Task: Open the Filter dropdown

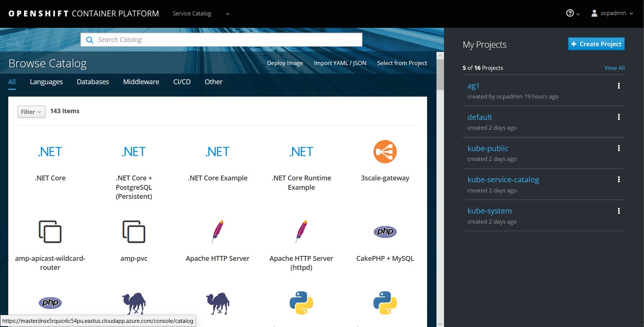Action: click(x=32, y=112)
